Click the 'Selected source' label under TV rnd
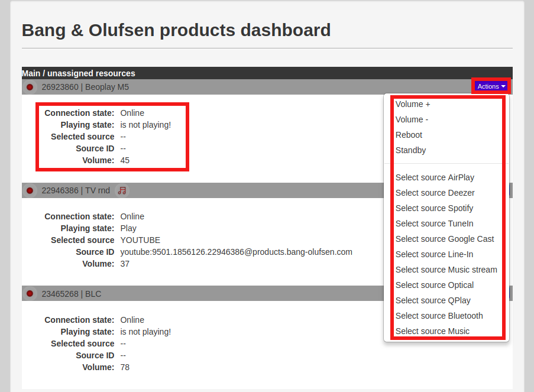This screenshot has width=534, height=392. [x=82, y=240]
